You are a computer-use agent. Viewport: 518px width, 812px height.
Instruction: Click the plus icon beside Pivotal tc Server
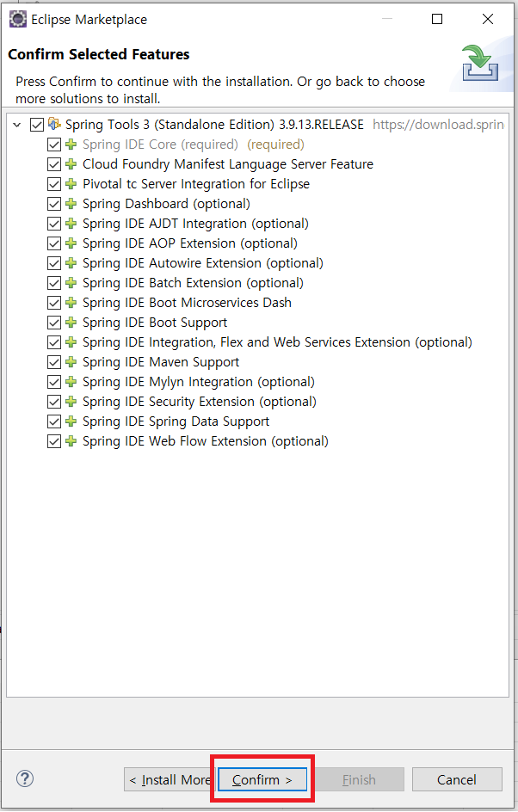point(71,184)
